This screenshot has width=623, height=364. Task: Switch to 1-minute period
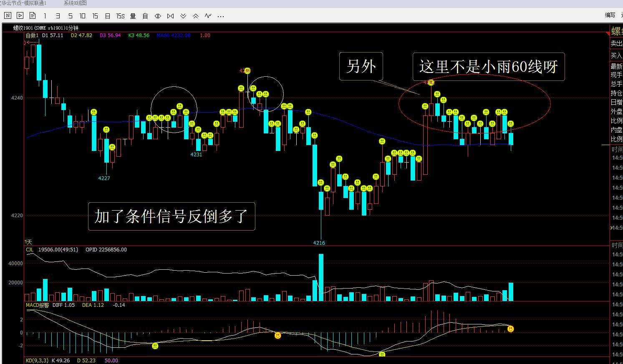(x=45, y=16)
